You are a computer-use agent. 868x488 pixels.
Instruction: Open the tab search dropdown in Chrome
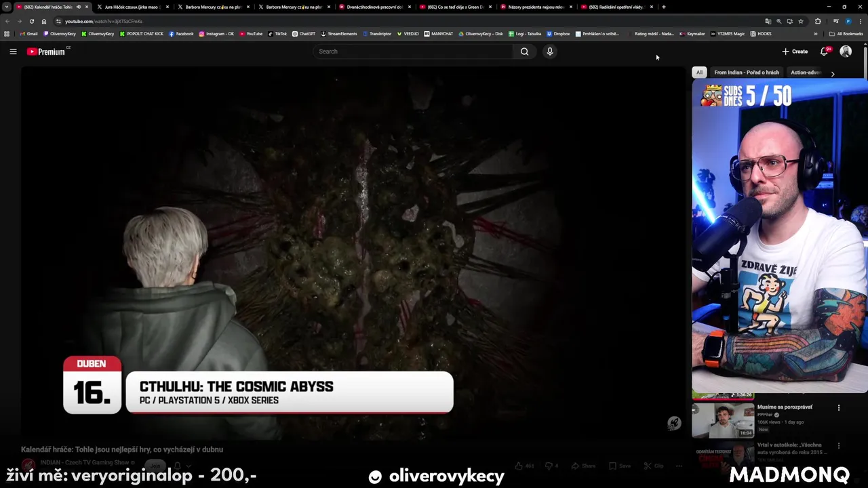pyautogui.click(x=7, y=7)
